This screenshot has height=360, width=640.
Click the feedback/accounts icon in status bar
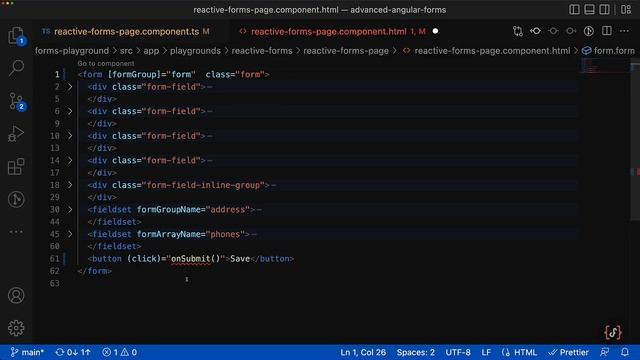pyautogui.click(x=605, y=352)
